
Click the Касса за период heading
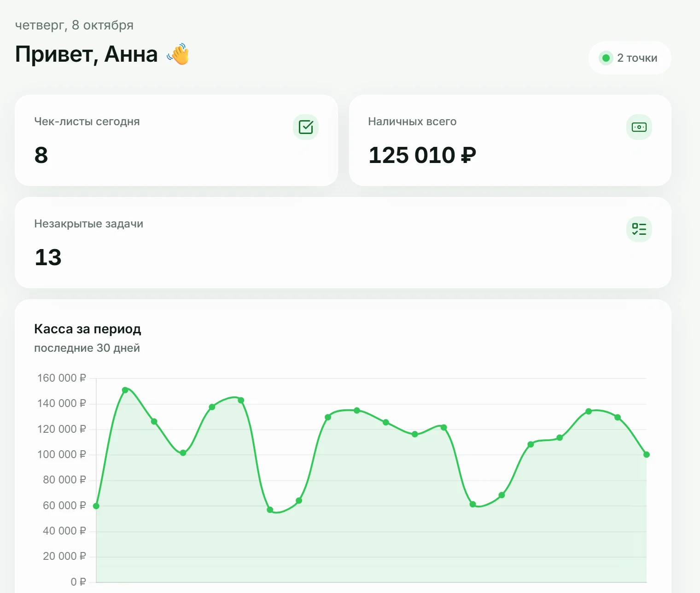point(87,329)
